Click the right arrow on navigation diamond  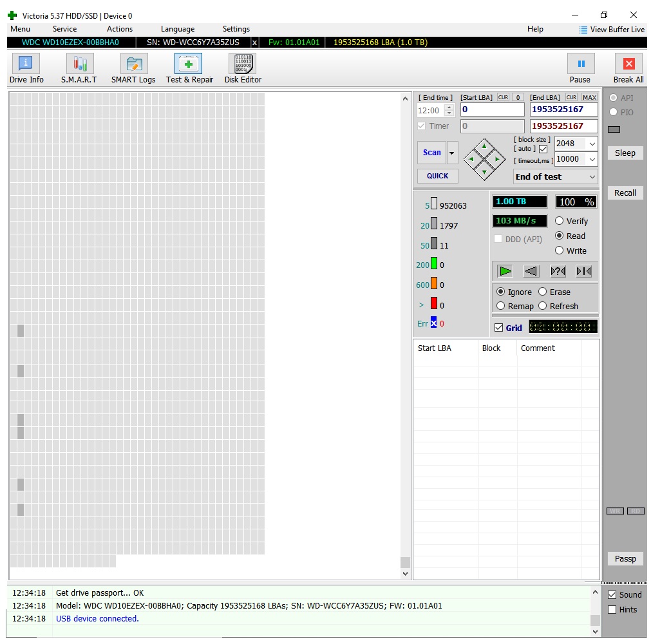coord(497,159)
